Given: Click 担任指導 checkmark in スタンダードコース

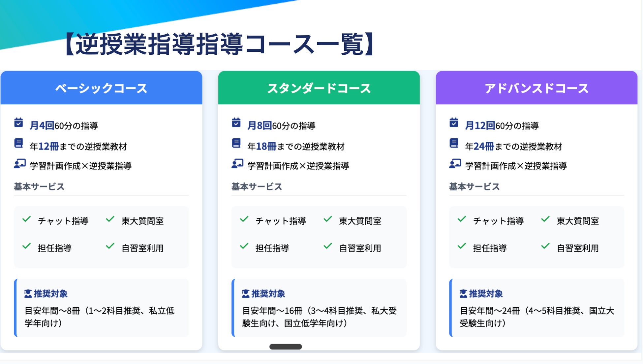Looking at the screenshot, I should [244, 246].
